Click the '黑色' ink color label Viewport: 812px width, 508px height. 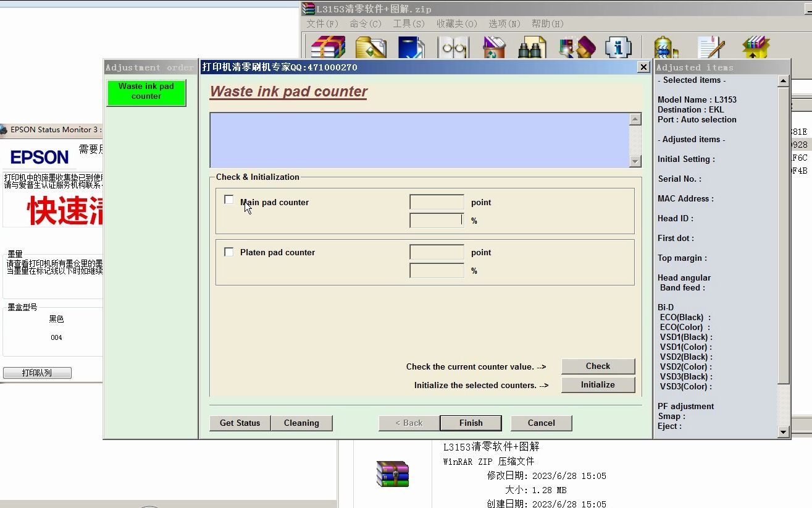tap(56, 320)
